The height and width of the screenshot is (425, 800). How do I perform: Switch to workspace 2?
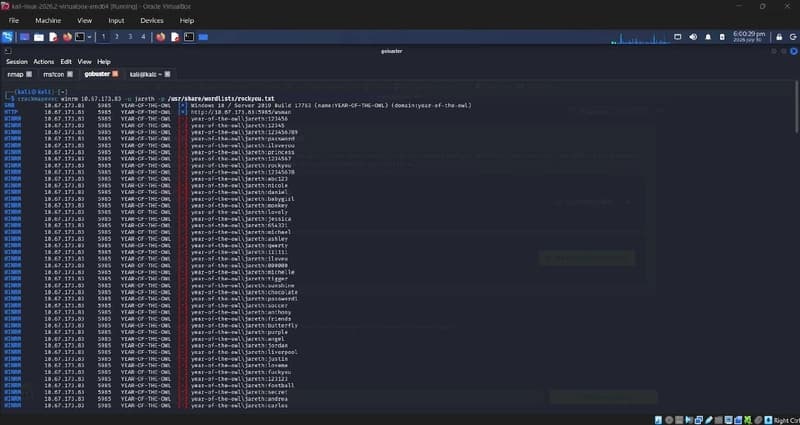click(117, 37)
